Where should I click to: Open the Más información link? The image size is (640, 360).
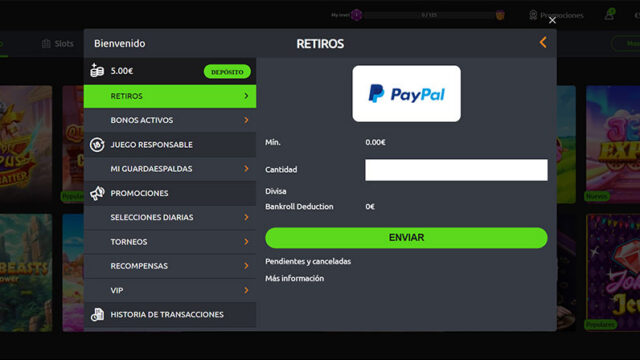pos(295,278)
